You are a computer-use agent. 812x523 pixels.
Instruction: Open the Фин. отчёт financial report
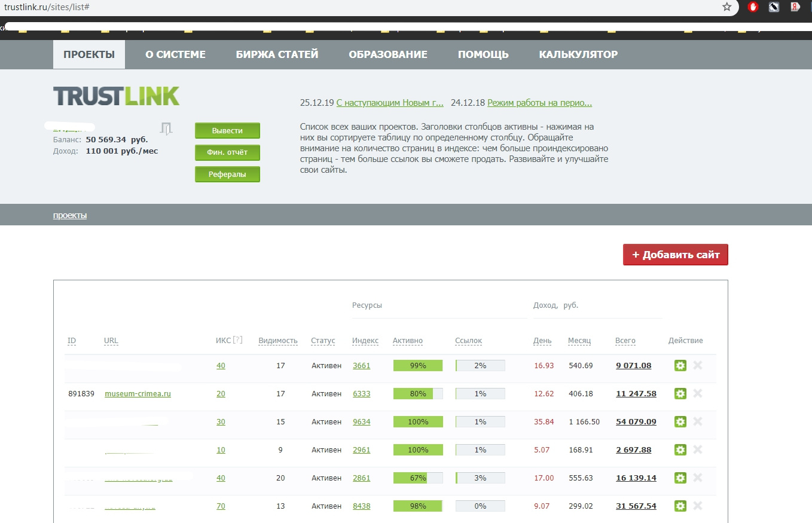[227, 152]
